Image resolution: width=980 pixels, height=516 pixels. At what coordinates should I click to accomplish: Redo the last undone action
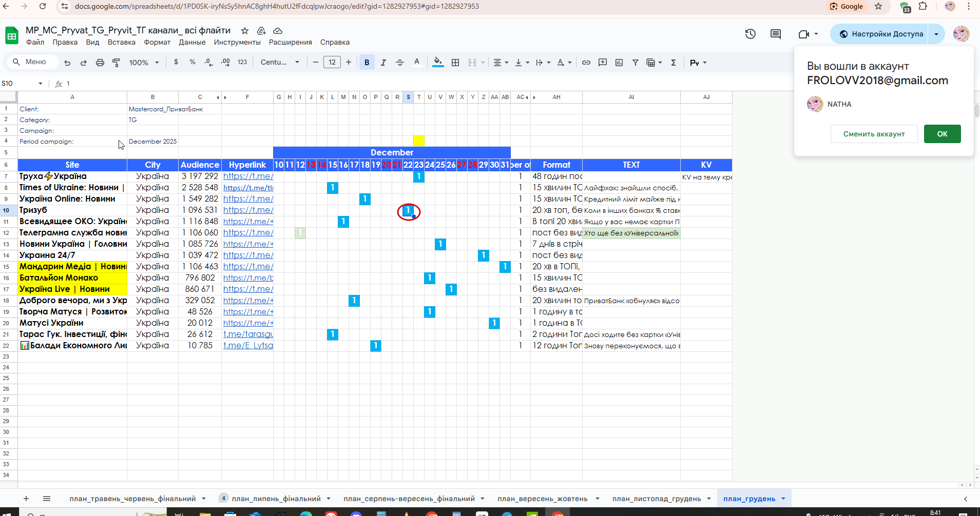coord(84,63)
